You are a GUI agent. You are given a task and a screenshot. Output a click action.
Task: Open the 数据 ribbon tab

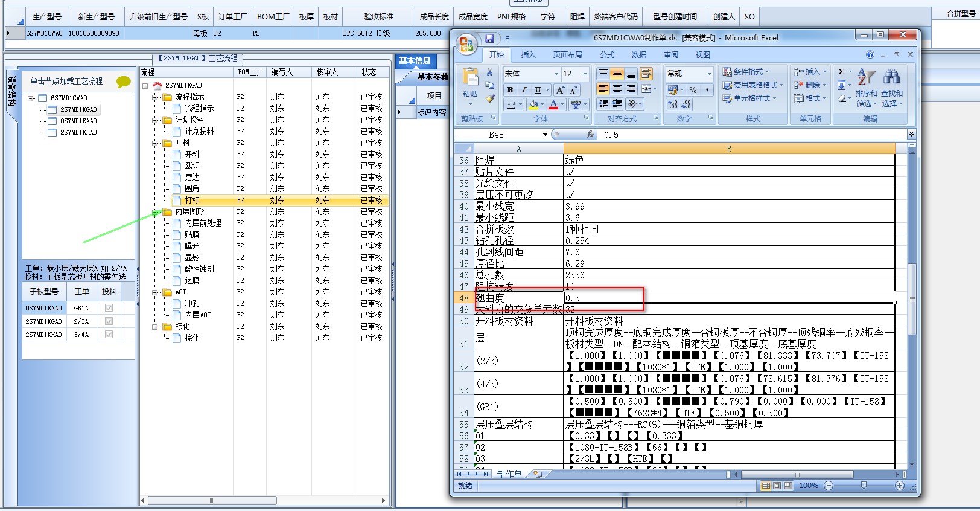(x=639, y=55)
